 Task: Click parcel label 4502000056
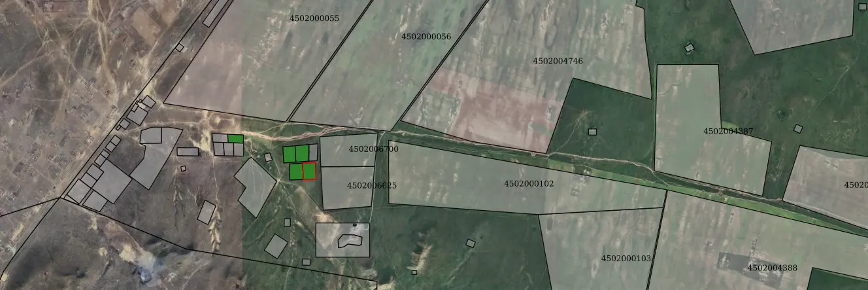click(426, 37)
